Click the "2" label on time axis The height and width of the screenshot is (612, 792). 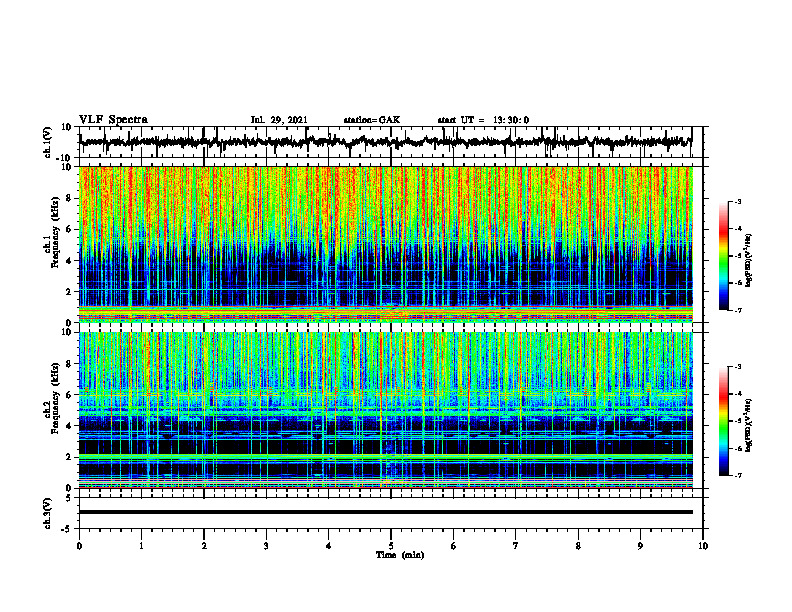pos(204,546)
